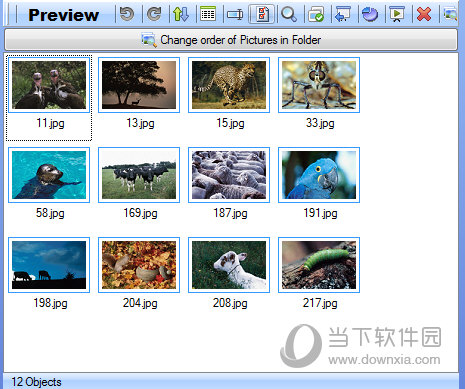
Task: Select the cheetah thumbnail 15.jpg
Action: click(229, 85)
